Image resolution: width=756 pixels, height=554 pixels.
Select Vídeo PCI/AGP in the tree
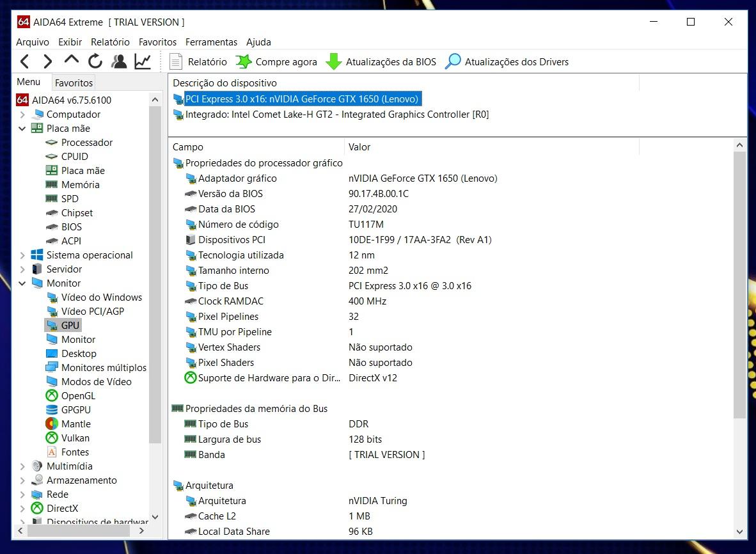93,311
